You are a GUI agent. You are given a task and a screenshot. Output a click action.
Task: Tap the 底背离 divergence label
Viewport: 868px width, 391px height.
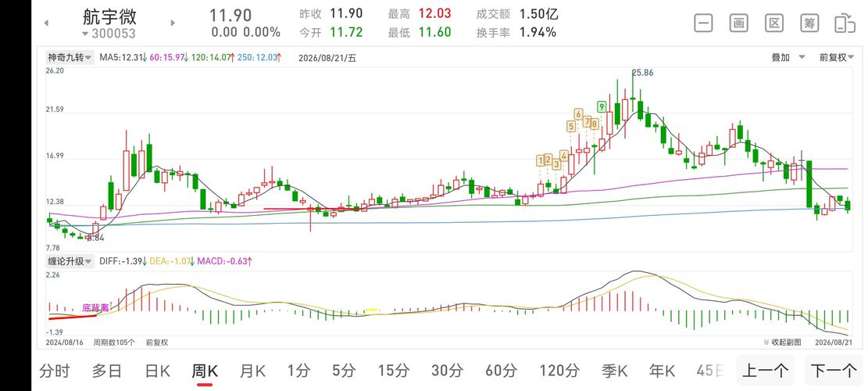click(x=95, y=307)
